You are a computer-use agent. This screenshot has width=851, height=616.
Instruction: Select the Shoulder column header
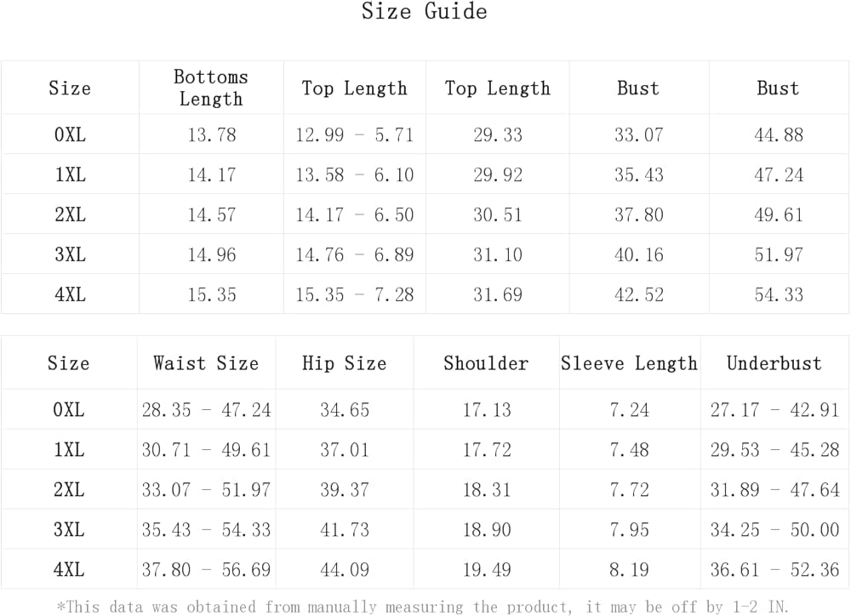point(486,363)
